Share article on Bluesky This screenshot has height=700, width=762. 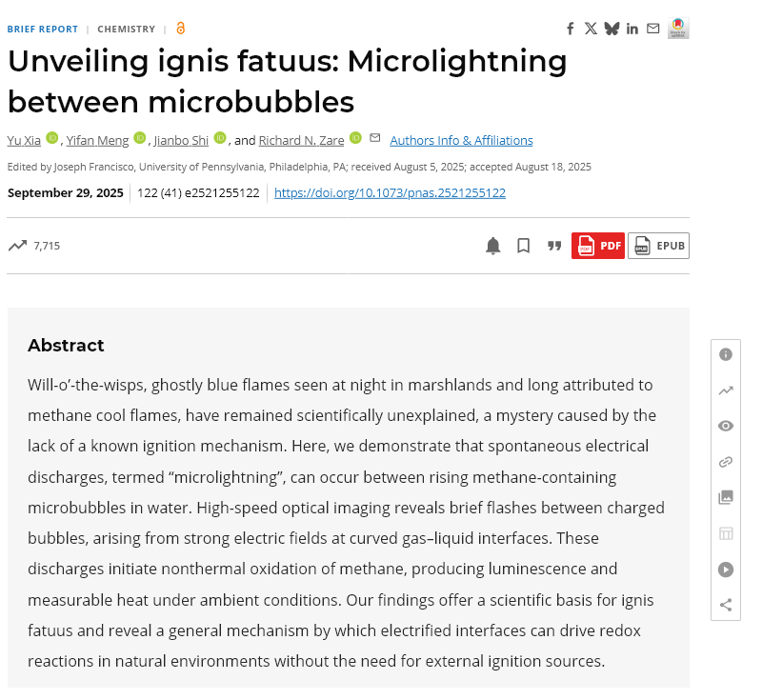tap(612, 29)
